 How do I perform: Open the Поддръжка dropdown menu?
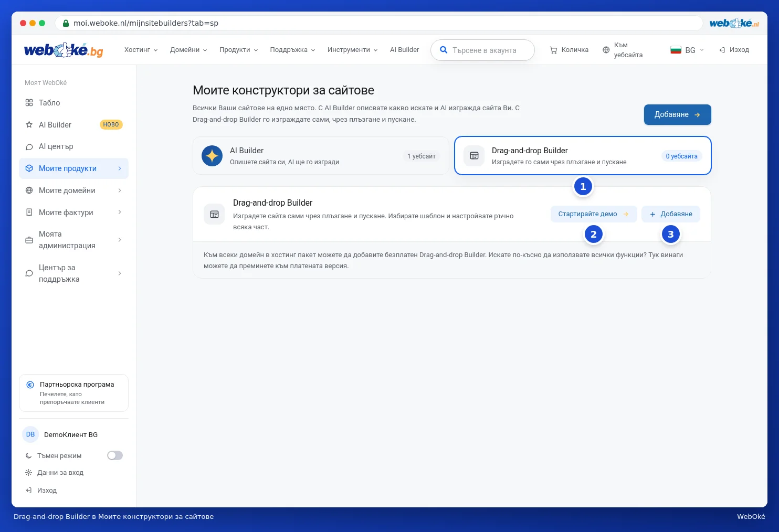(293, 50)
